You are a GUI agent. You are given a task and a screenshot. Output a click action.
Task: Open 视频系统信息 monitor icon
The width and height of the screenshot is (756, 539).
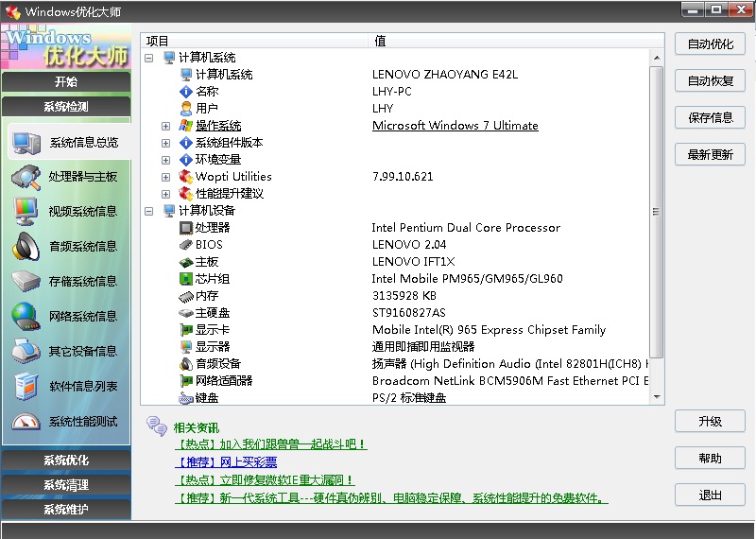pos(26,212)
